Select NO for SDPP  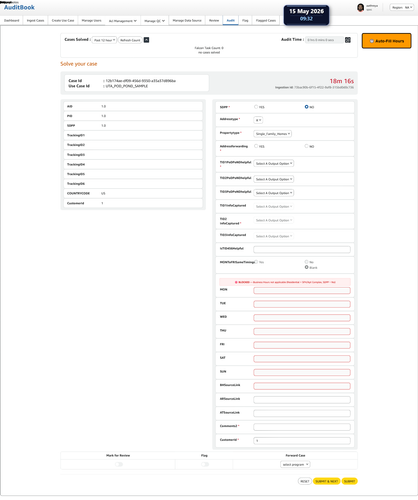pyautogui.click(x=306, y=107)
